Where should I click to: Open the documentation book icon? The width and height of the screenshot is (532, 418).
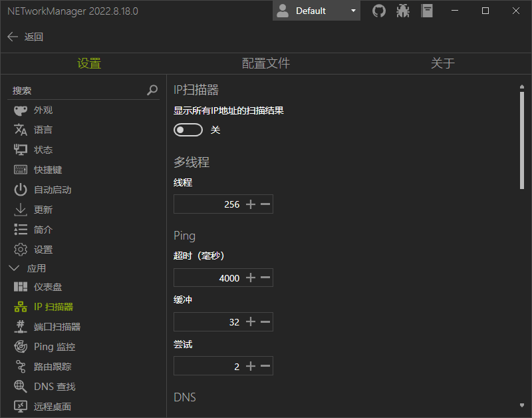pyautogui.click(x=427, y=11)
